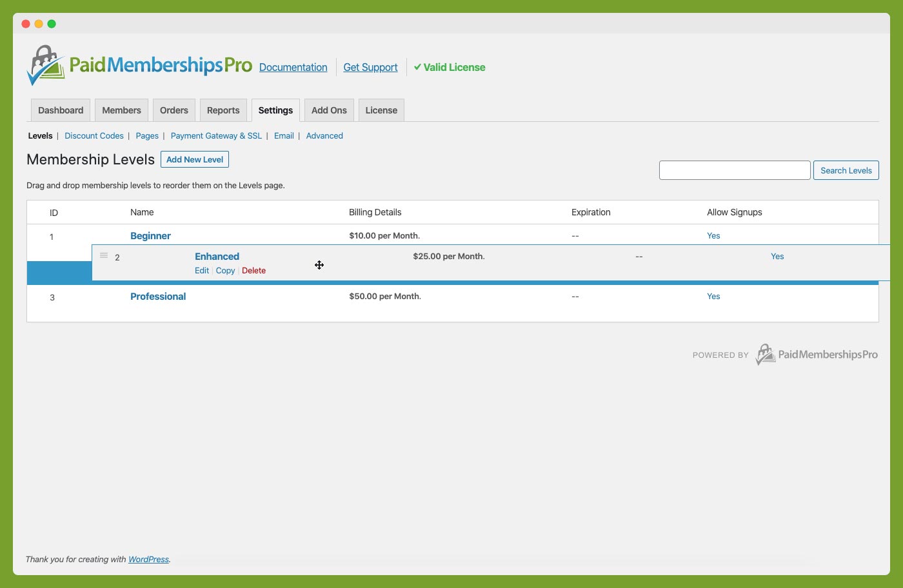
Task: Open Payment Gateway & SSL settings
Action: 216,136
